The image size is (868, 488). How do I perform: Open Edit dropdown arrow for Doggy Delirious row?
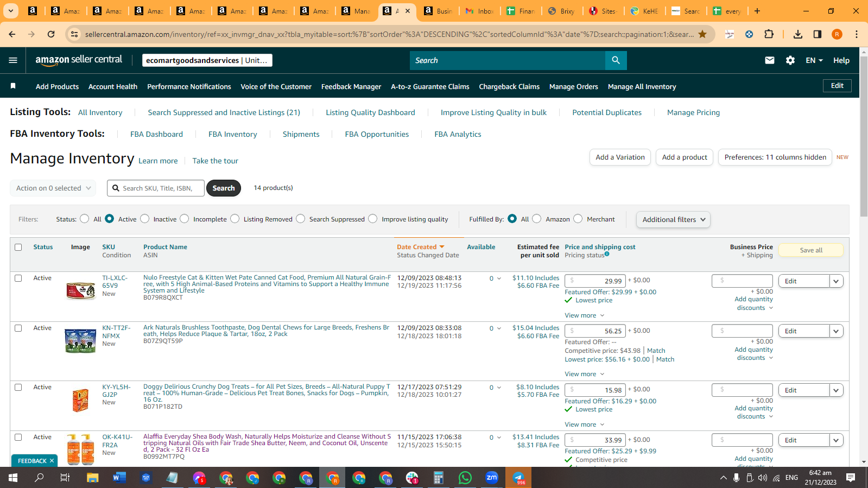tap(837, 390)
